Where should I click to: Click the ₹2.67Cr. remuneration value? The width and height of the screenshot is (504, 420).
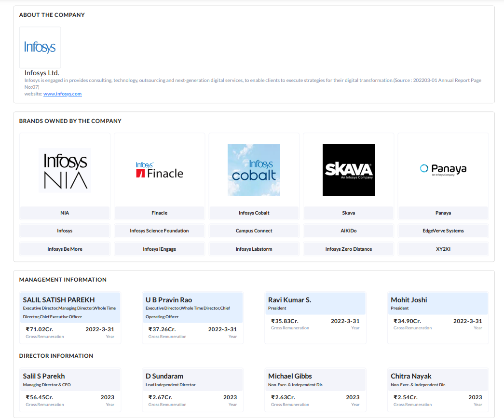pos(161,397)
